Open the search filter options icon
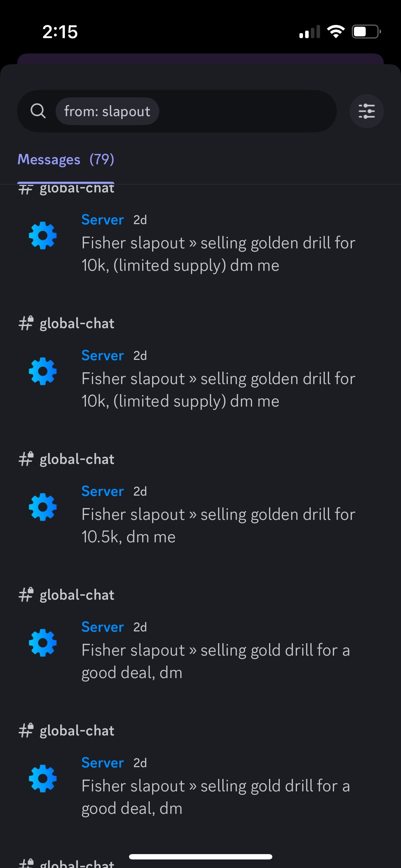This screenshot has width=401, height=868. pos(366,111)
